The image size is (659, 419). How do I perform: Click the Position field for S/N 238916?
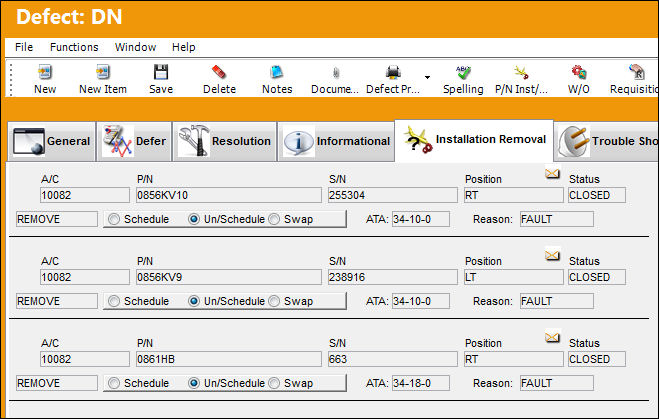514,277
